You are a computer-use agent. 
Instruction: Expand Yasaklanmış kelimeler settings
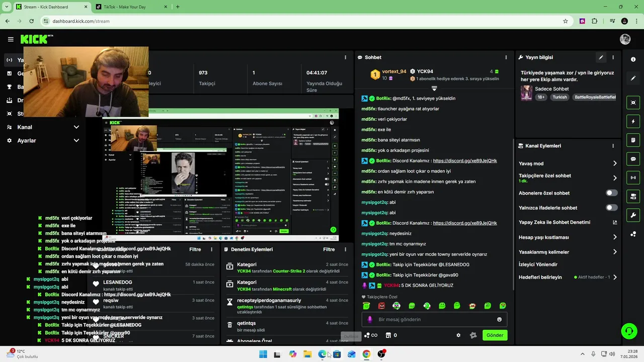tap(615, 252)
